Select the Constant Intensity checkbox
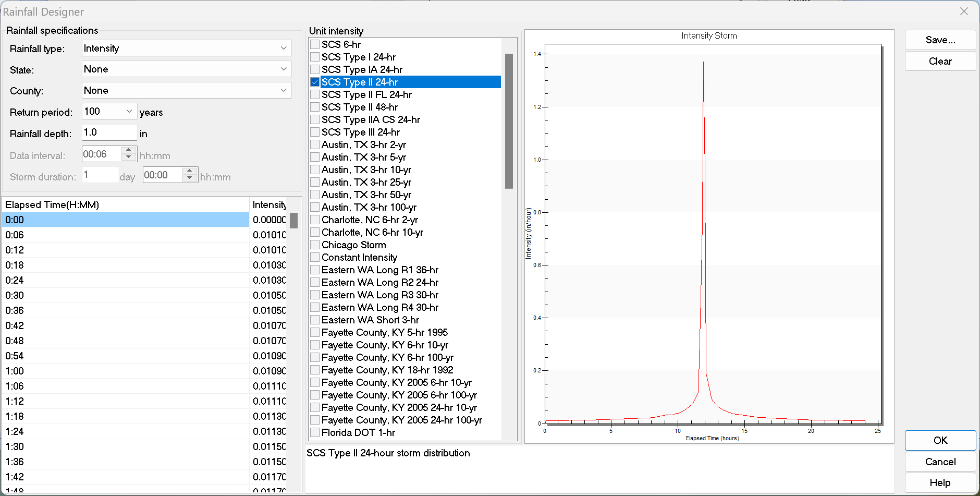This screenshot has height=496, width=980. coord(315,257)
